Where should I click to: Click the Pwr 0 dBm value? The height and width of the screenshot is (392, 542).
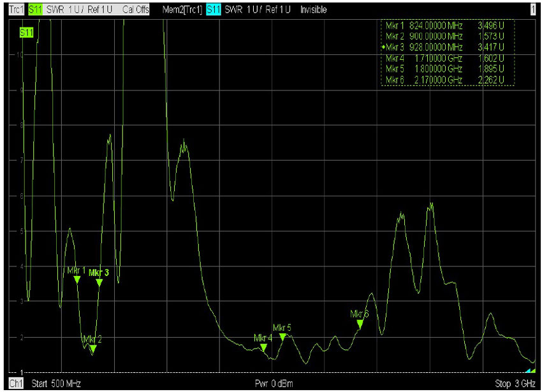point(274,384)
